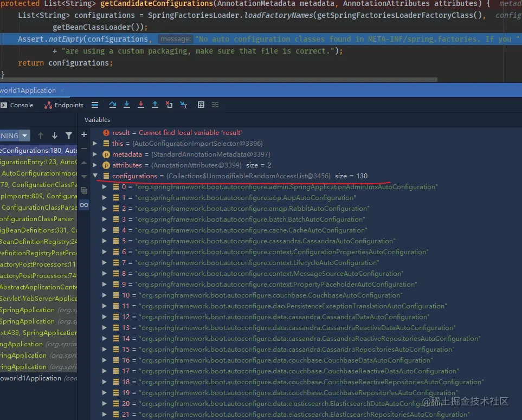Viewport: 522px width, 420px height.
Task: Select previous frame with up arrow
Action: pyautogui.click(x=41, y=135)
